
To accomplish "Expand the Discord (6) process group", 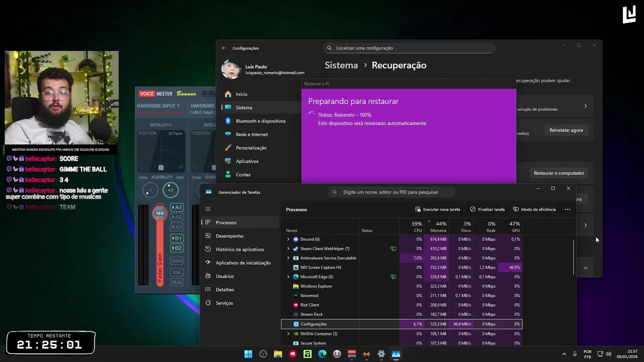I will coord(288,239).
